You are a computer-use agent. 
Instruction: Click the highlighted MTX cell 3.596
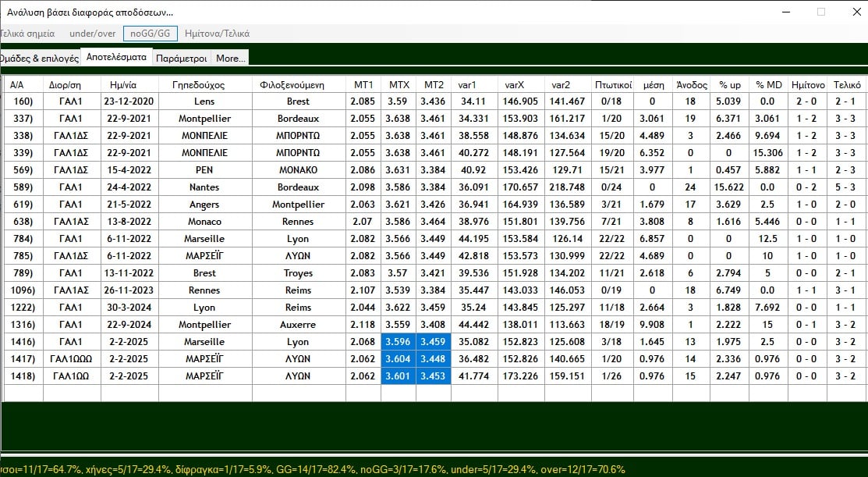click(398, 342)
